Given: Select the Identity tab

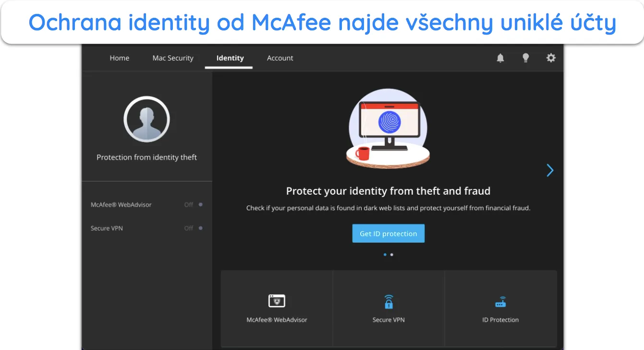Looking at the screenshot, I should [x=230, y=58].
